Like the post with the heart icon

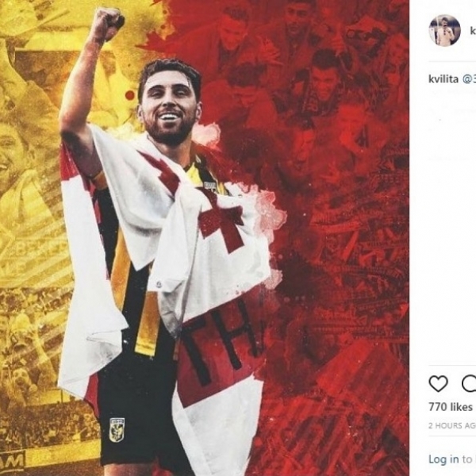[x=438, y=383]
